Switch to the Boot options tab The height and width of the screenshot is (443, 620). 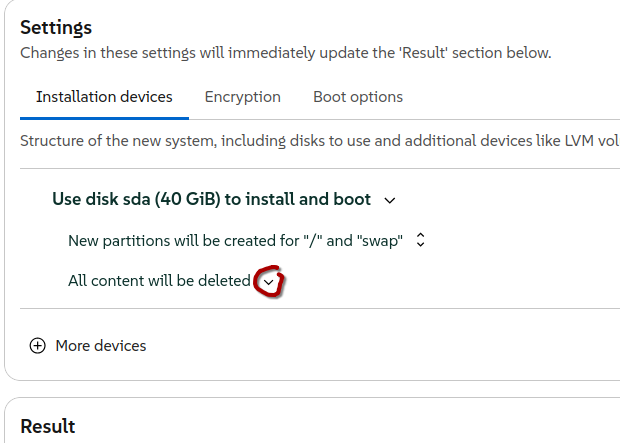[358, 97]
